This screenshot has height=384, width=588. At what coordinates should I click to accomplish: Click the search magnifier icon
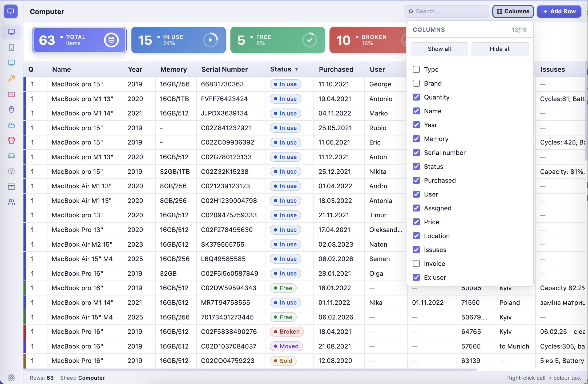click(x=411, y=11)
